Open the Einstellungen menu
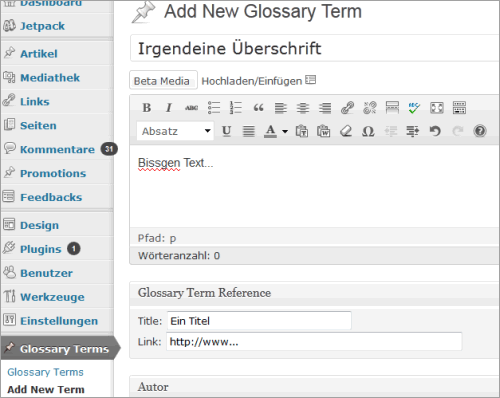This screenshot has height=398, width=500. pyautogui.click(x=59, y=321)
